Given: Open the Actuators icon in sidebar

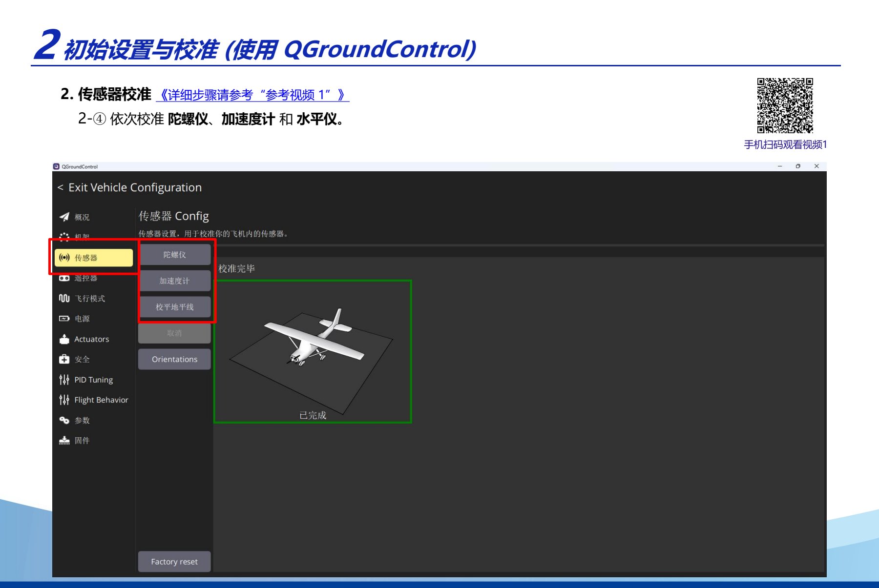Looking at the screenshot, I should coord(64,339).
